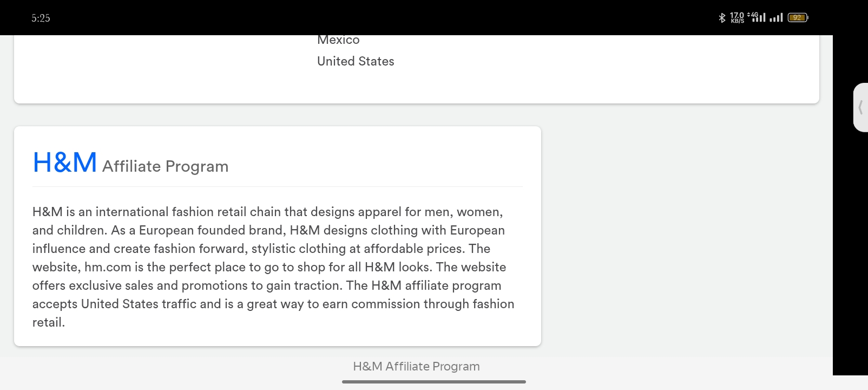Click the 'offers exclusive sales and promotions' line
868x390 pixels.
[267, 285]
